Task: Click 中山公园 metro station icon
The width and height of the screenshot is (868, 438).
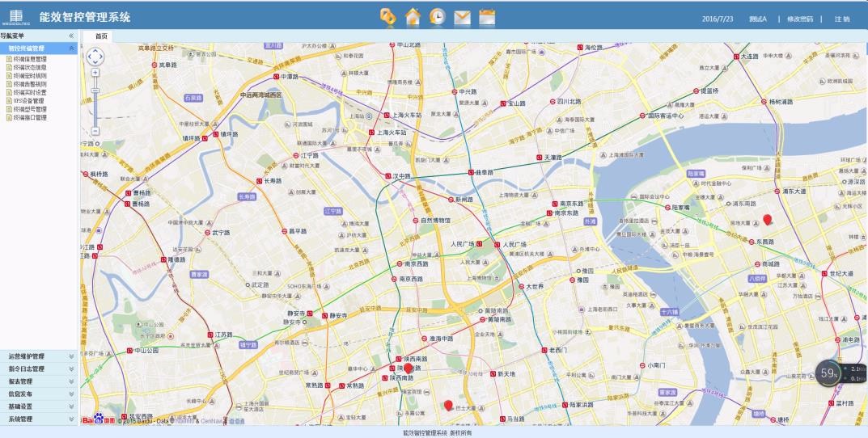Action: click(129, 350)
